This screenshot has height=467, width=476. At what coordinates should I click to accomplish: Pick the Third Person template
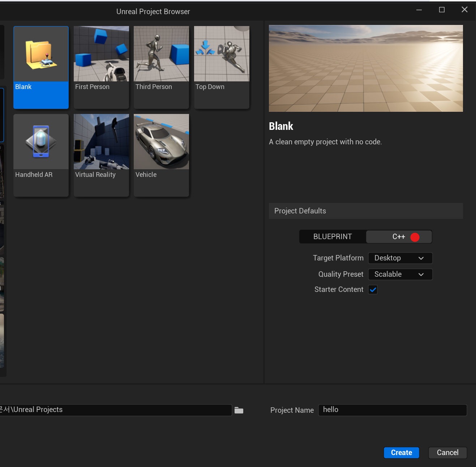point(161,67)
